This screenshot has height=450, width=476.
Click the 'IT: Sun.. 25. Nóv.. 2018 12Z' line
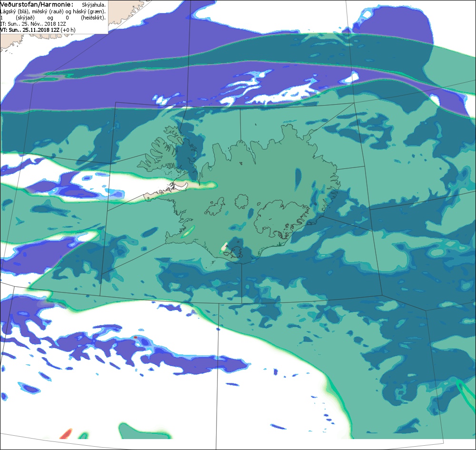[x=33, y=24]
